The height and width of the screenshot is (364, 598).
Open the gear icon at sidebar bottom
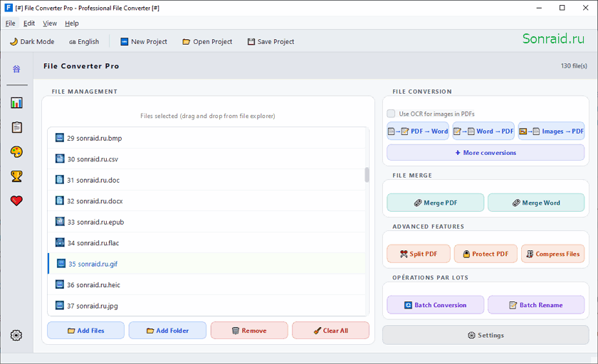point(16,336)
